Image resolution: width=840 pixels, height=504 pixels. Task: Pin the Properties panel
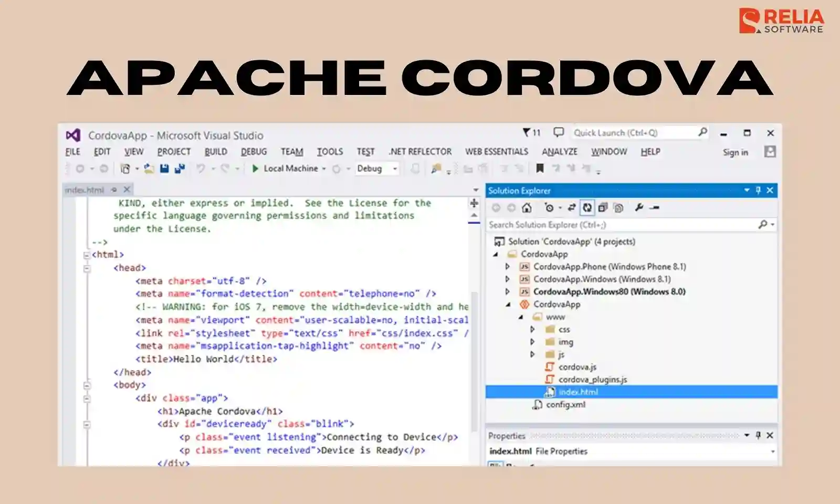(758, 435)
